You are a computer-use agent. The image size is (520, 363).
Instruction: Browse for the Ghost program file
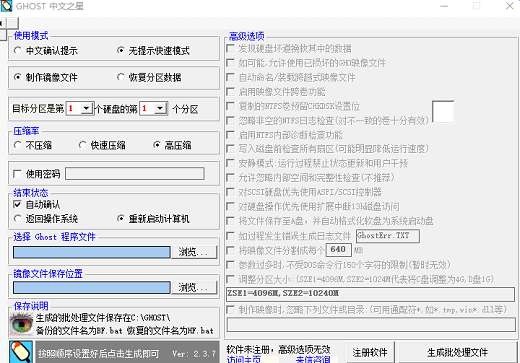pos(194,252)
